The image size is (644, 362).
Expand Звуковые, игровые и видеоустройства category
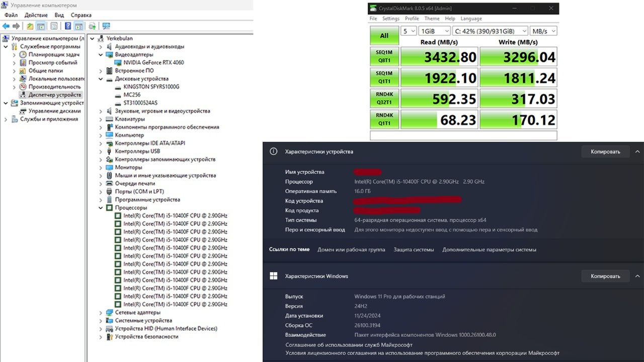(101, 111)
